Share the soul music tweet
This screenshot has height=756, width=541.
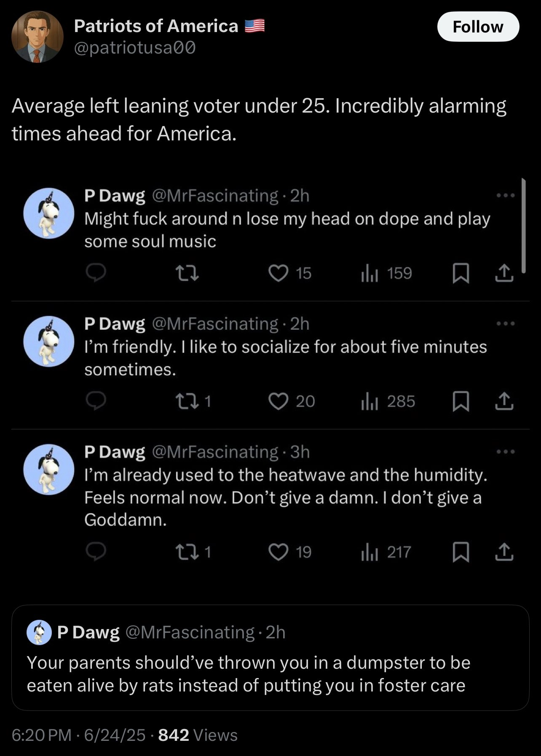(x=504, y=273)
